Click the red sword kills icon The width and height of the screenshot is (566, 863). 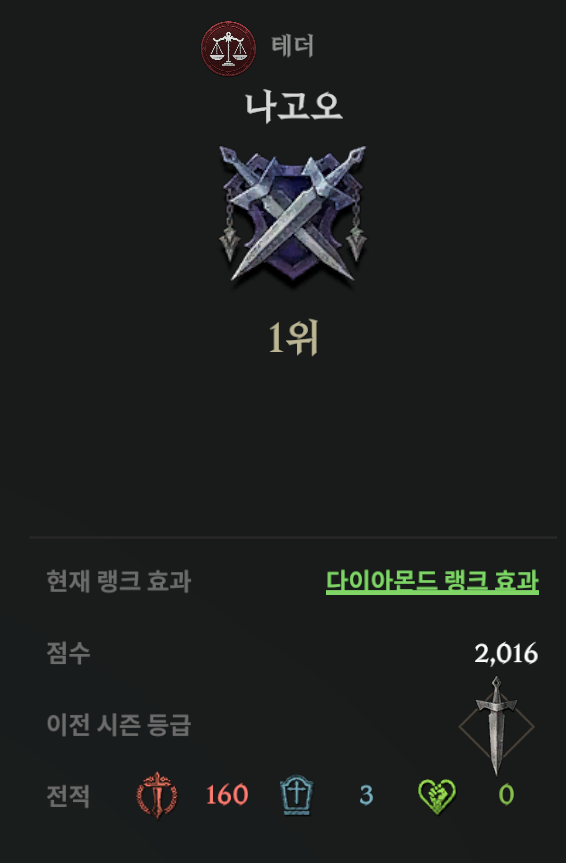[157, 795]
